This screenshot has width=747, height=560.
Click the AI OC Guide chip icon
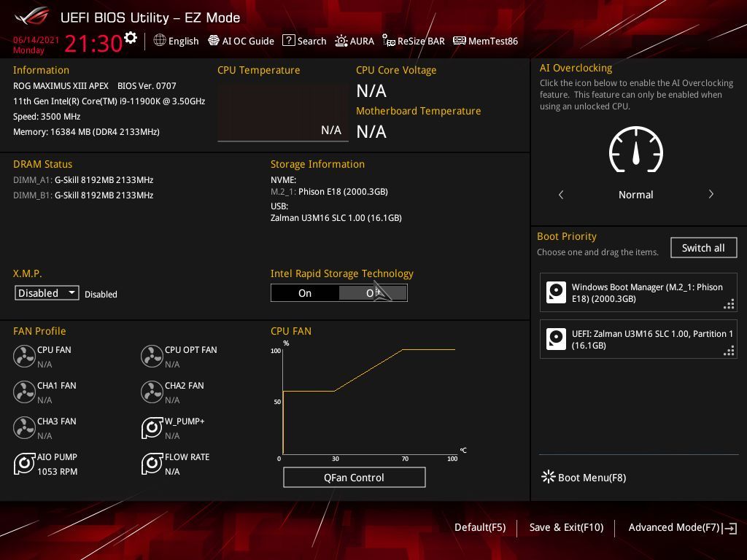(214, 41)
